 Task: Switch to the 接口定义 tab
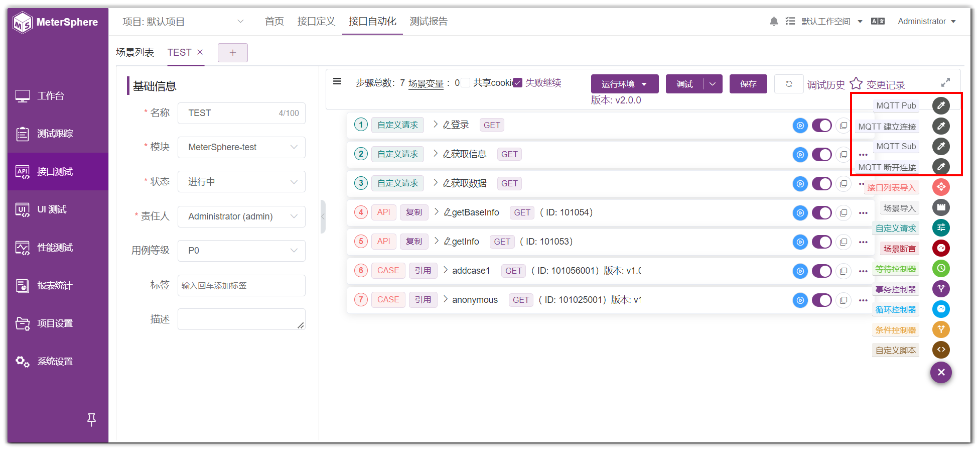(x=316, y=21)
